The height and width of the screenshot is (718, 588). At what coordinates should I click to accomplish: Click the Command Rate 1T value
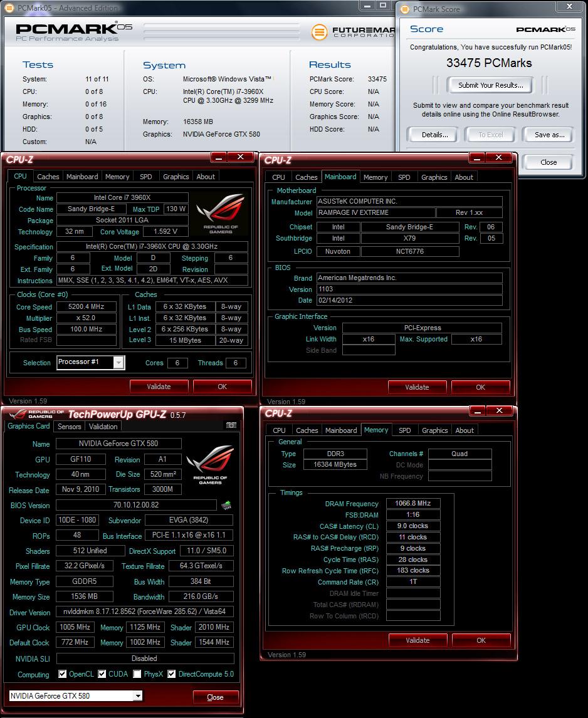point(413,581)
